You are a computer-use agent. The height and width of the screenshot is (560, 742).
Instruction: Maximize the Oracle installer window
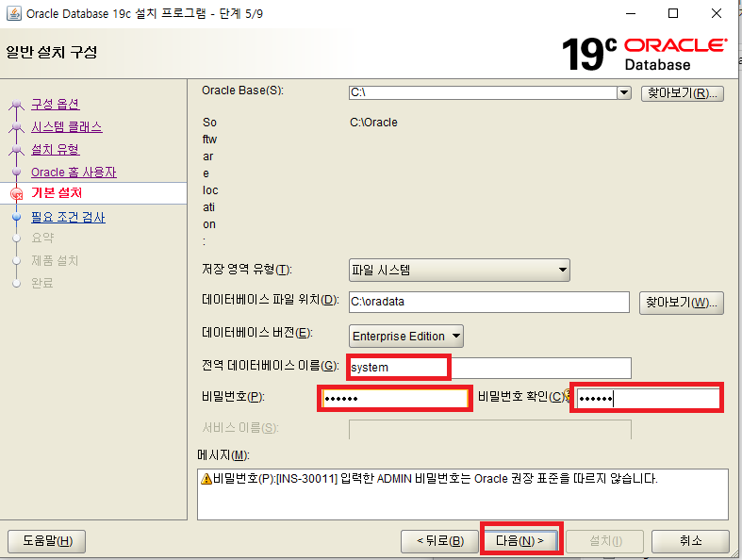coord(673,14)
